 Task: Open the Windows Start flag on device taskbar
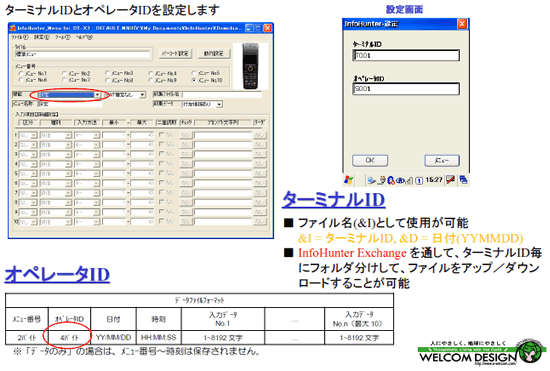coord(349,180)
